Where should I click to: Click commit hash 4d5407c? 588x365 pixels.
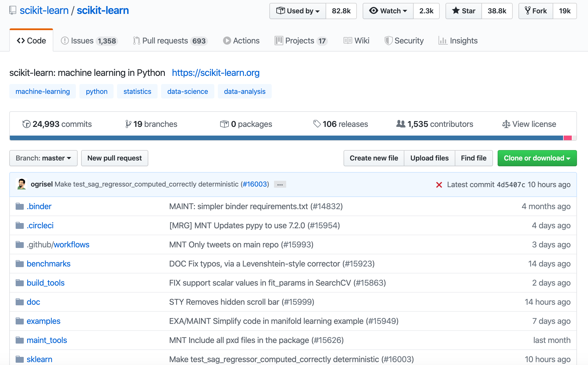[x=511, y=185]
